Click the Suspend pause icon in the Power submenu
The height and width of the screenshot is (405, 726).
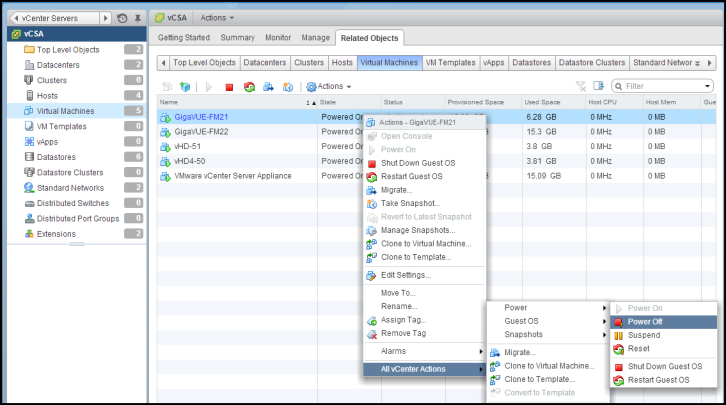click(x=618, y=336)
